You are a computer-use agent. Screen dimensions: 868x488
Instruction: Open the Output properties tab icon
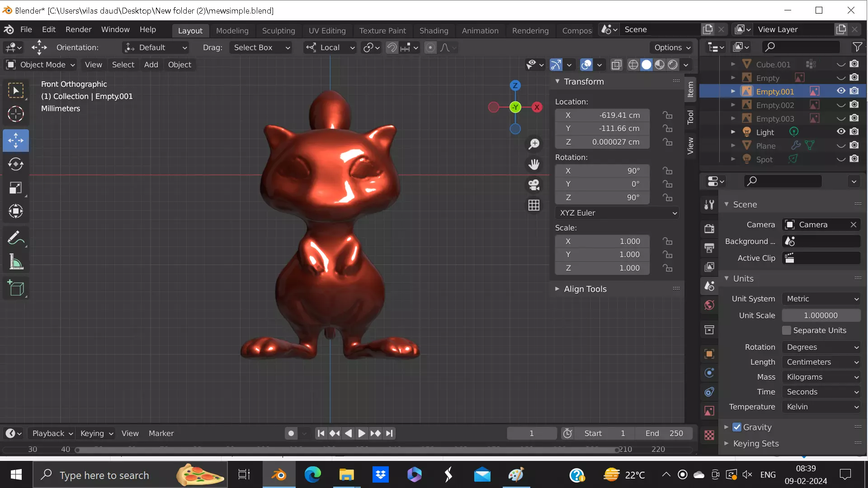(709, 248)
